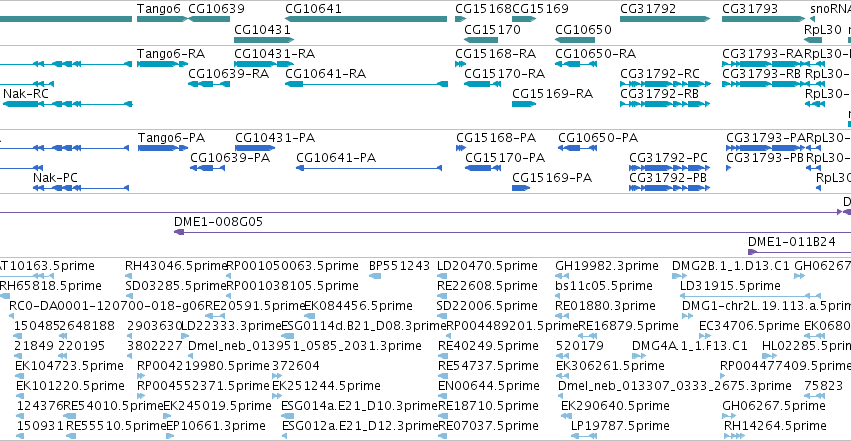Click the RE22608.5prime EST label
This screenshot has width=851, height=441.
point(487,286)
